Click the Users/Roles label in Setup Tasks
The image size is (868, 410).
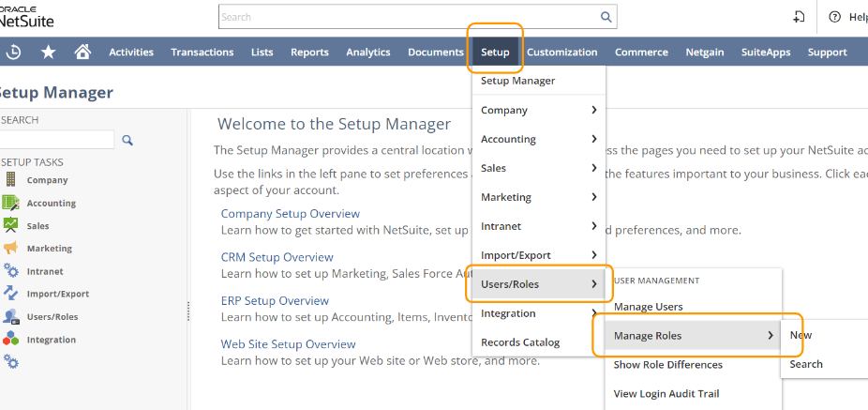(52, 317)
